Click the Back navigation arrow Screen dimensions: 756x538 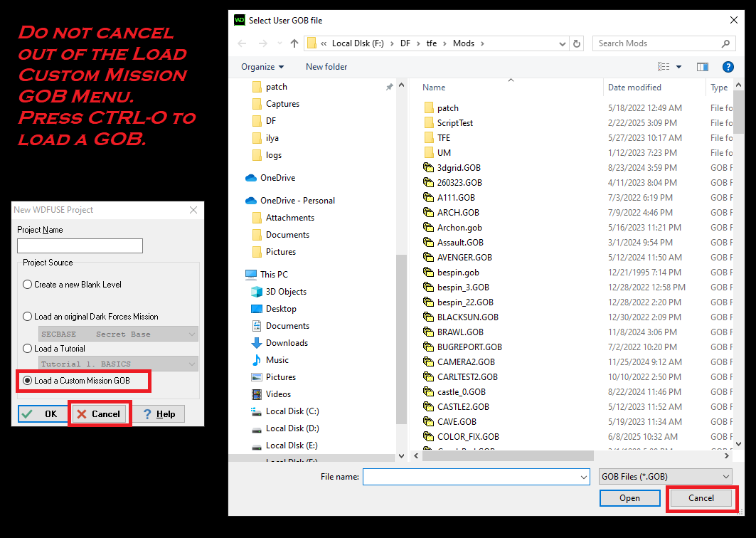(x=242, y=43)
